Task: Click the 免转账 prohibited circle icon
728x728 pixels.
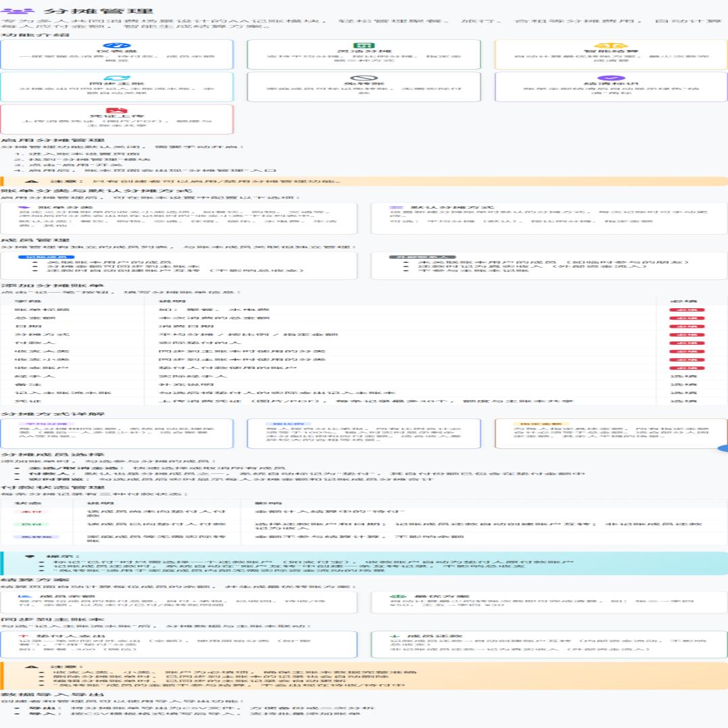Action: pos(364,78)
